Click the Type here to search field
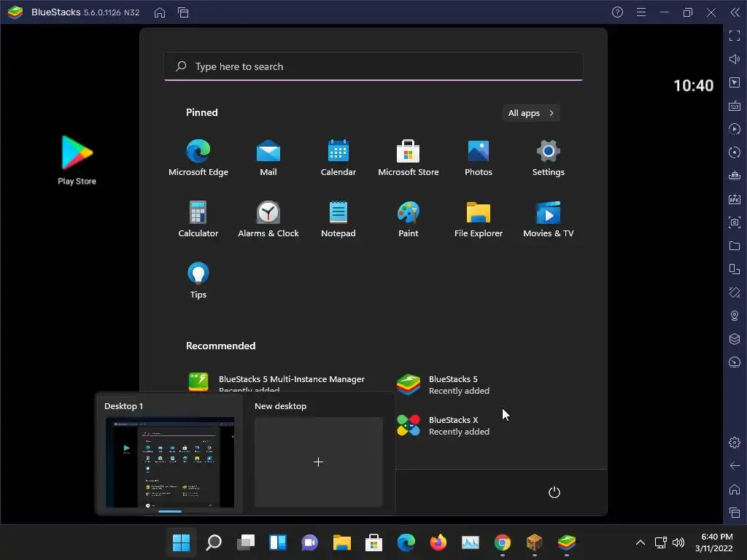Image resolution: width=747 pixels, height=560 pixels. (373, 66)
